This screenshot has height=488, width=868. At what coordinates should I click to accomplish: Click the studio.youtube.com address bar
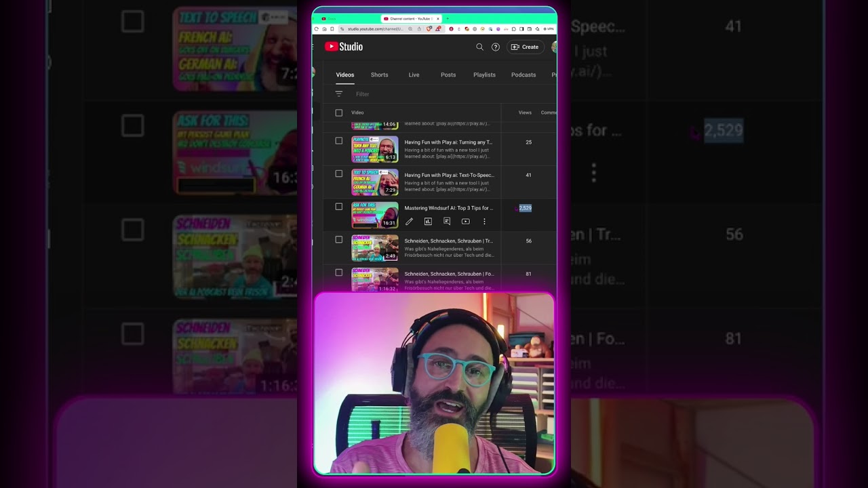tap(375, 29)
